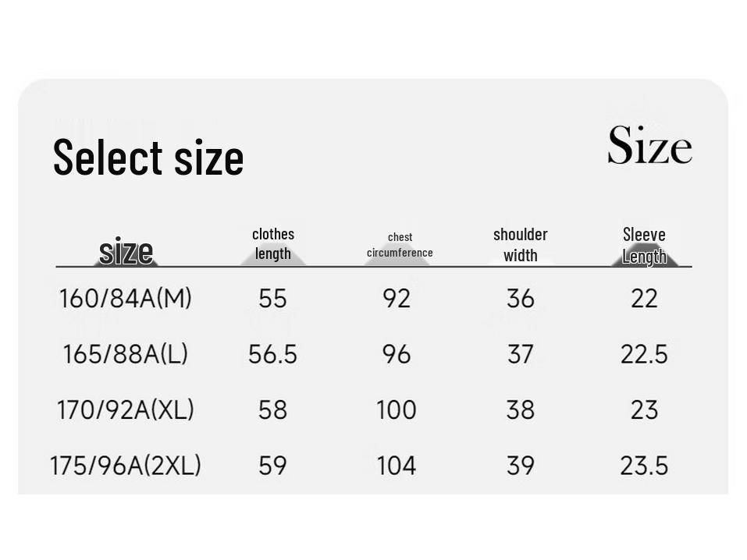Select the 170/92A(XL) size row label
This screenshot has height=560, width=747.
[x=126, y=409]
